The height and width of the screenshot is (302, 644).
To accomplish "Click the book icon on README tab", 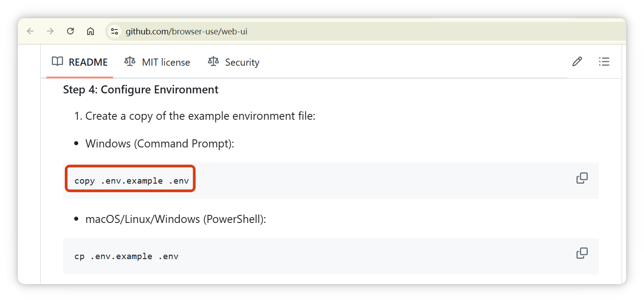I will click(x=57, y=62).
